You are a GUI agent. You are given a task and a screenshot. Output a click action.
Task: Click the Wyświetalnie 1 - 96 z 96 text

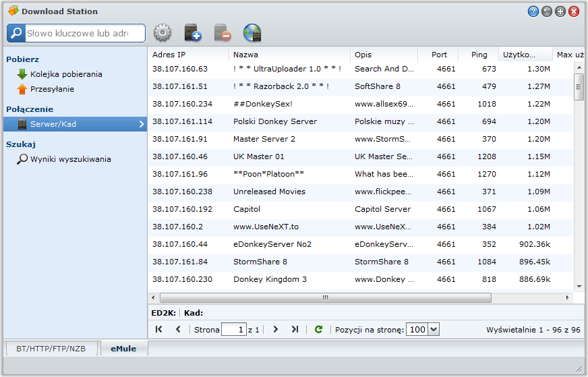[533, 330]
